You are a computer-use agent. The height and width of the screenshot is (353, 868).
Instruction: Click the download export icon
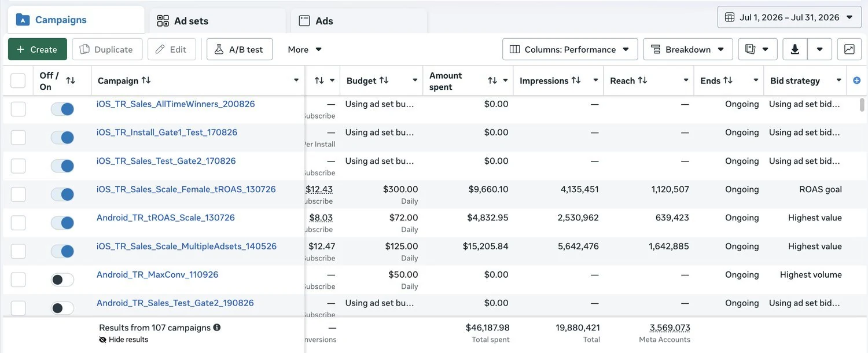(795, 49)
